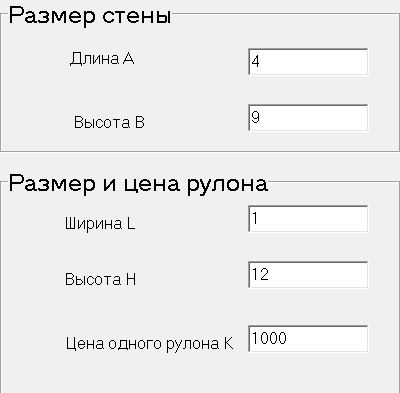Click the Размер и цена рулона heading
Image resolution: width=400 pixels, height=393 pixels.
click(x=138, y=183)
